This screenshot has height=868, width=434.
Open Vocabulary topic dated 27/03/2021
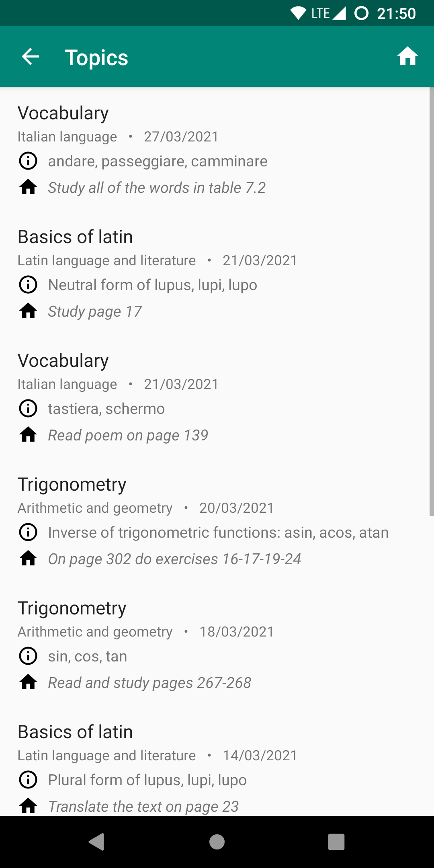[63, 113]
